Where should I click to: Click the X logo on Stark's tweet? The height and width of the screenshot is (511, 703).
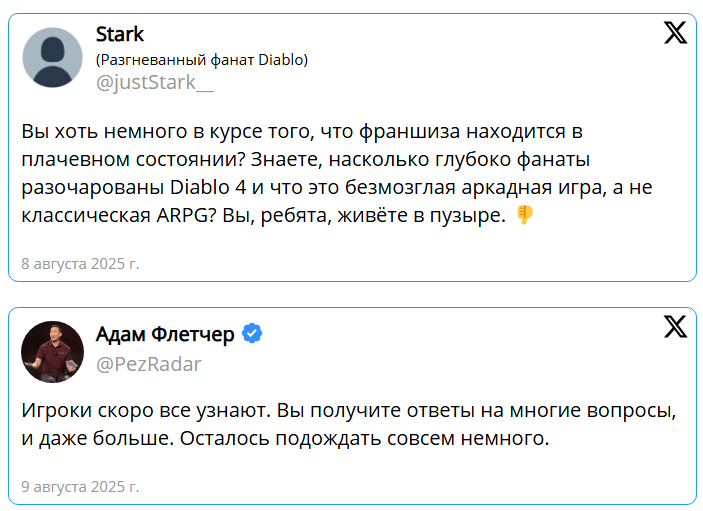675,34
